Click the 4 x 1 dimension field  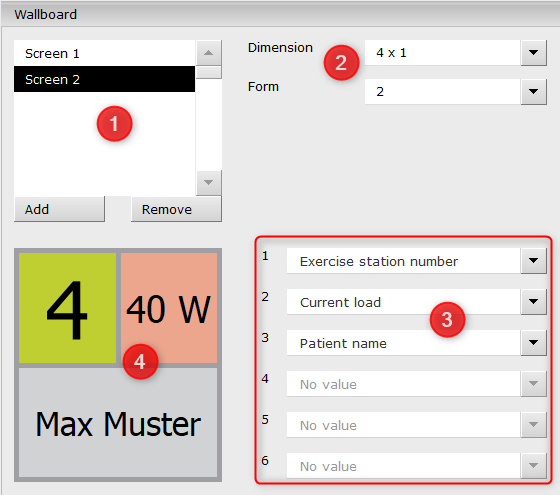[x=442, y=53]
